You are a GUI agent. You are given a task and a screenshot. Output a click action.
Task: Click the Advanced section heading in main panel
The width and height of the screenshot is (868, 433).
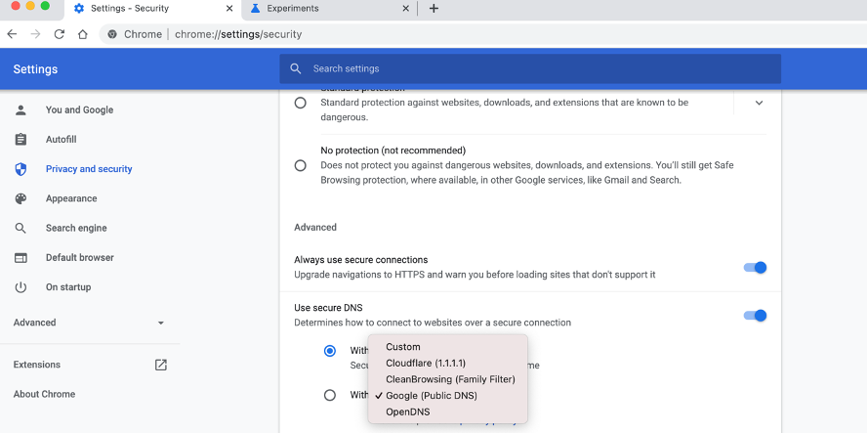coord(315,228)
